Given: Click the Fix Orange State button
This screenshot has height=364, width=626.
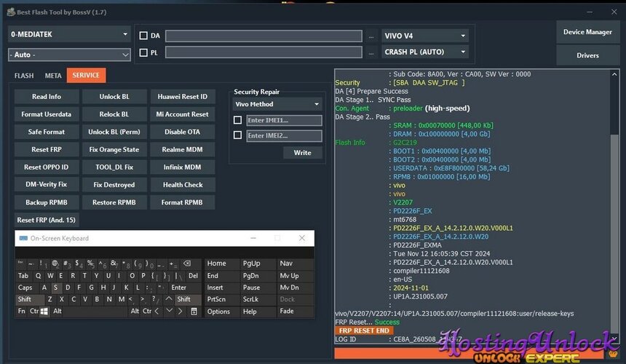Looking at the screenshot, I should click(x=114, y=150).
